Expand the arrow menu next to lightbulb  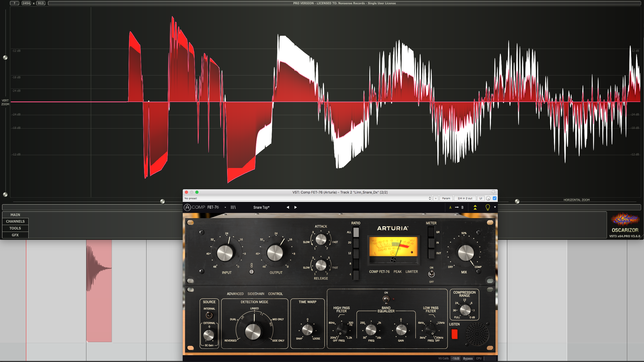495,207
